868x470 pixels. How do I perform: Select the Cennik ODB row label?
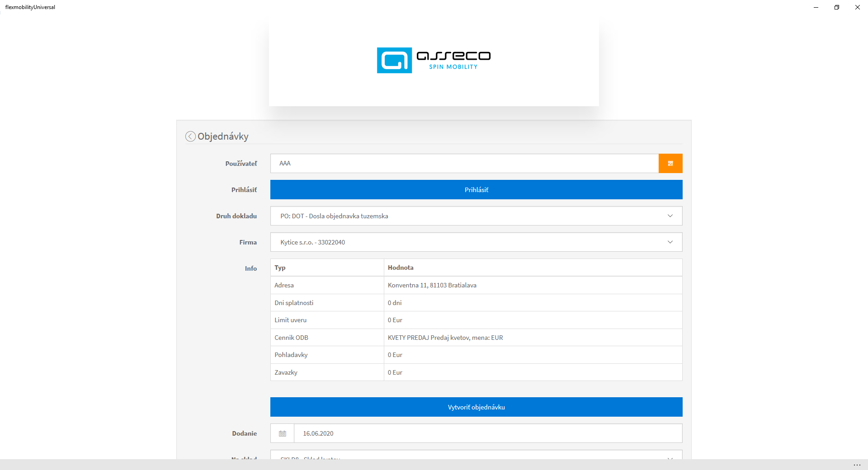tap(291, 338)
